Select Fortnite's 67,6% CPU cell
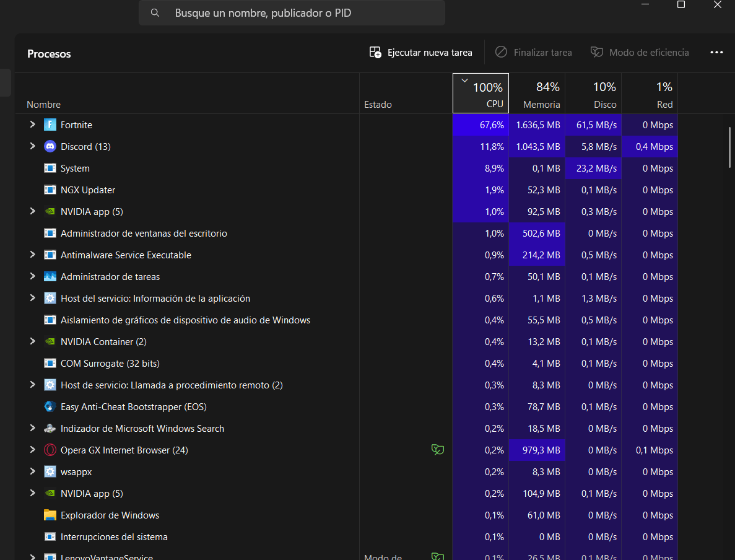Viewport: 735px width, 560px height. point(481,125)
